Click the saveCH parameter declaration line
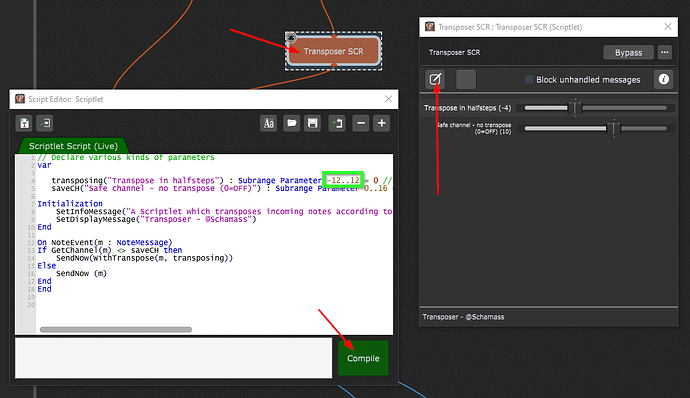 tap(220, 188)
